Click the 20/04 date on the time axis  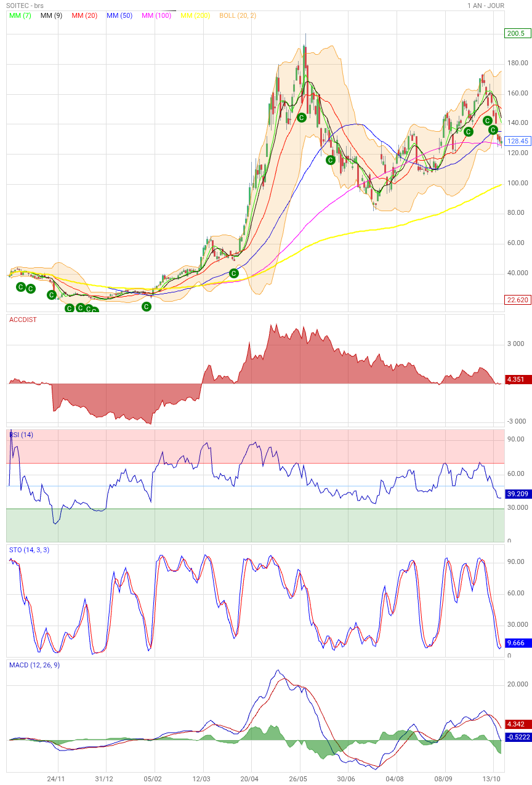coord(251,779)
